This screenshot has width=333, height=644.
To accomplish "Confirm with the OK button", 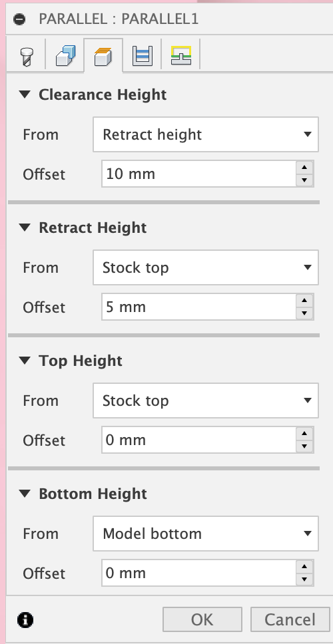I will (x=202, y=619).
